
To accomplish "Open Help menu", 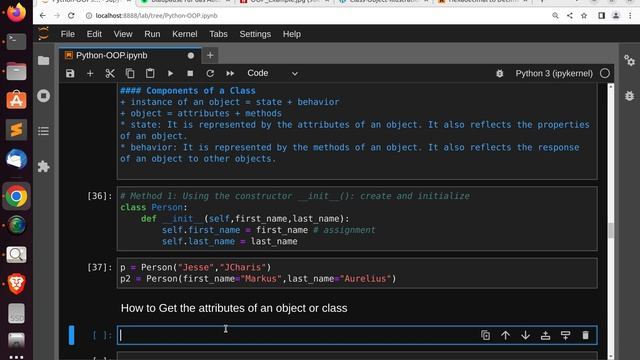I will click(292, 34).
